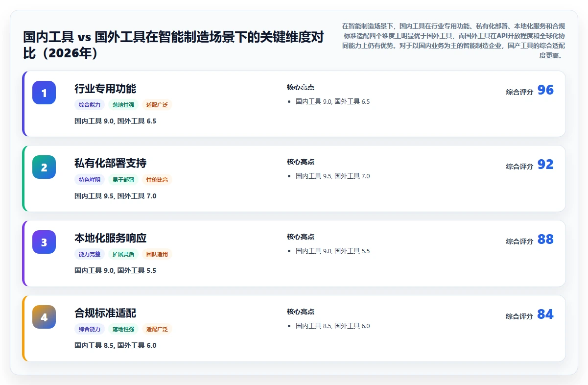Click the number 3 rank badge
The width and height of the screenshot is (588, 385).
coord(44,242)
